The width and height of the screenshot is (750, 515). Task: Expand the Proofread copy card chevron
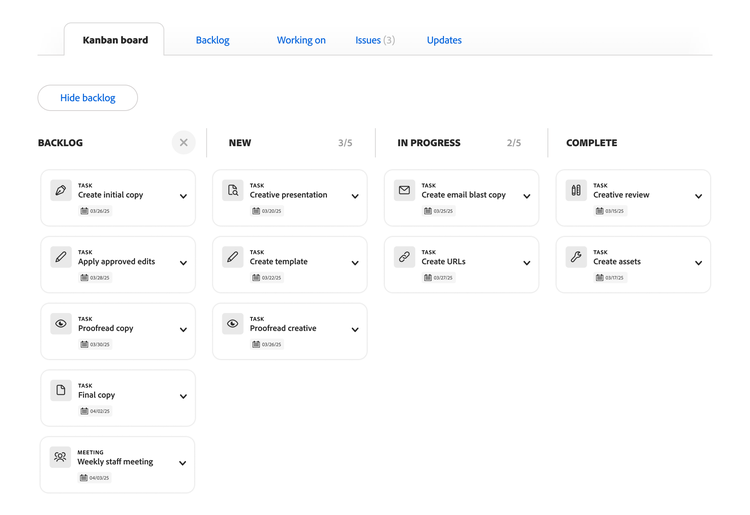(x=183, y=329)
